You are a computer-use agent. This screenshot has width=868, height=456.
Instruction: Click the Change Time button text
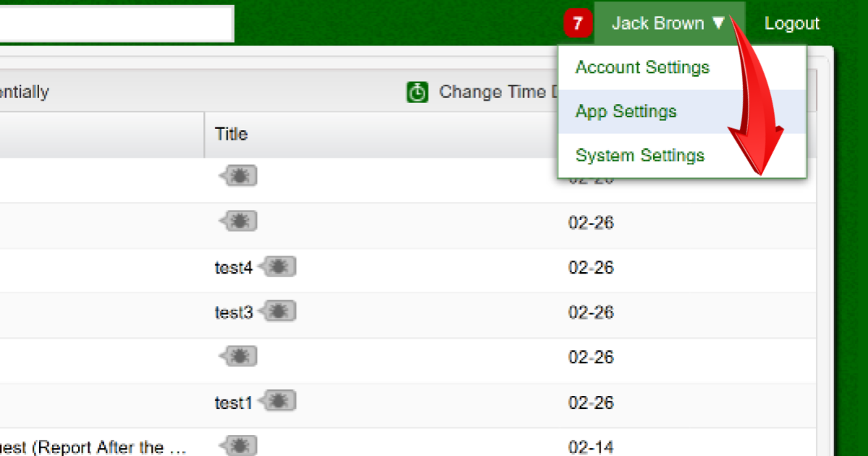492,93
